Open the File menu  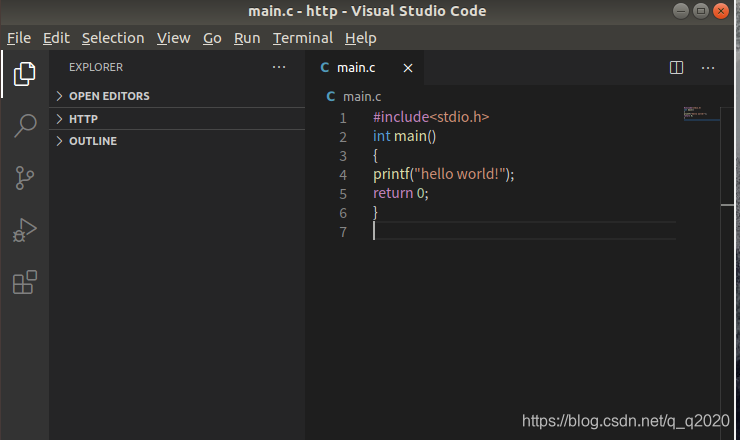pyautogui.click(x=19, y=38)
